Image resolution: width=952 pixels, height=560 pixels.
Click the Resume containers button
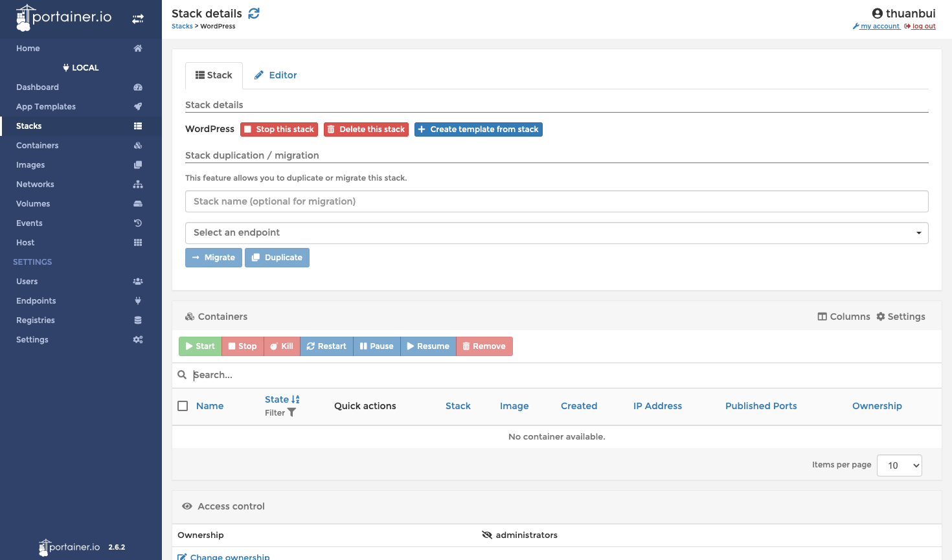point(428,346)
